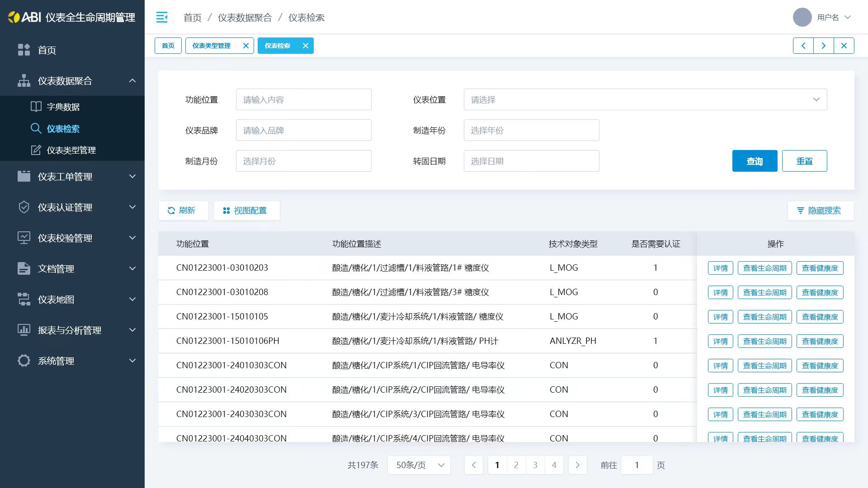Click 隐藏搜索 filter button
The height and width of the screenshot is (488, 868).
click(821, 211)
